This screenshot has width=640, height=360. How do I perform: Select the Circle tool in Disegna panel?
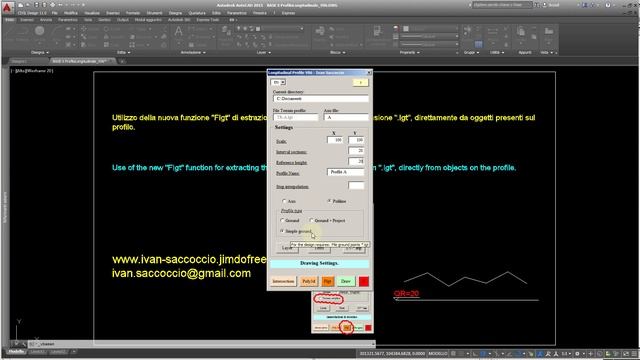(x=39, y=31)
